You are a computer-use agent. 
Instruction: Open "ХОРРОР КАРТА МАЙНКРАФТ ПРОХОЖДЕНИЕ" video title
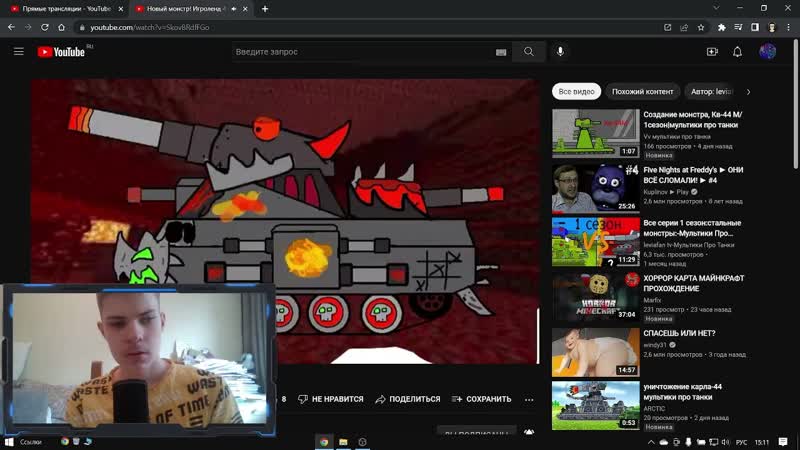coord(693,283)
